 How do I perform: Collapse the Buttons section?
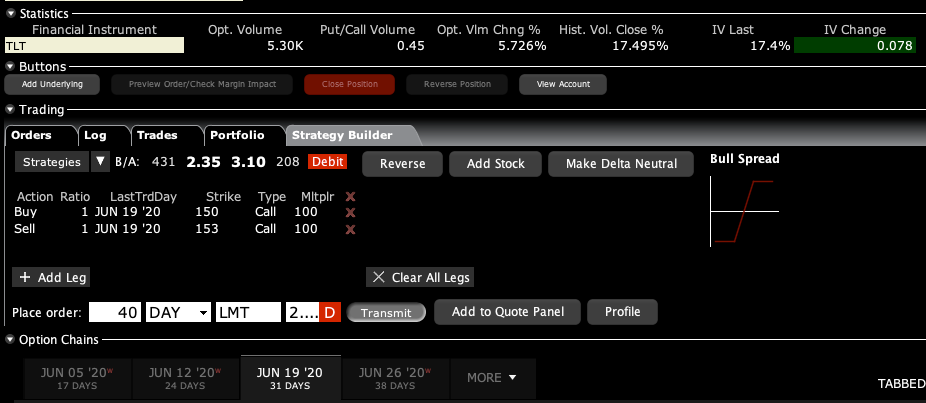point(10,66)
